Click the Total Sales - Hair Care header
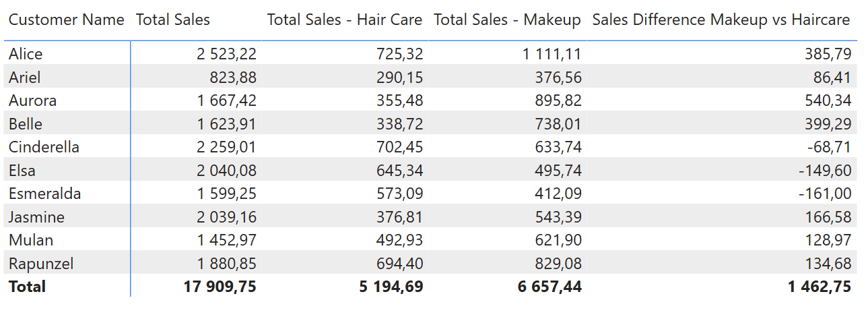The height and width of the screenshot is (321, 868). (x=344, y=20)
